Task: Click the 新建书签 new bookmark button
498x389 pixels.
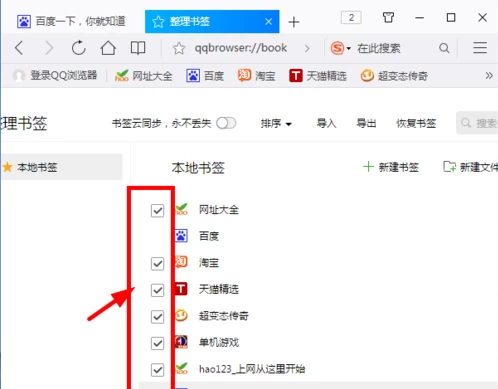Action: pyautogui.click(x=391, y=167)
